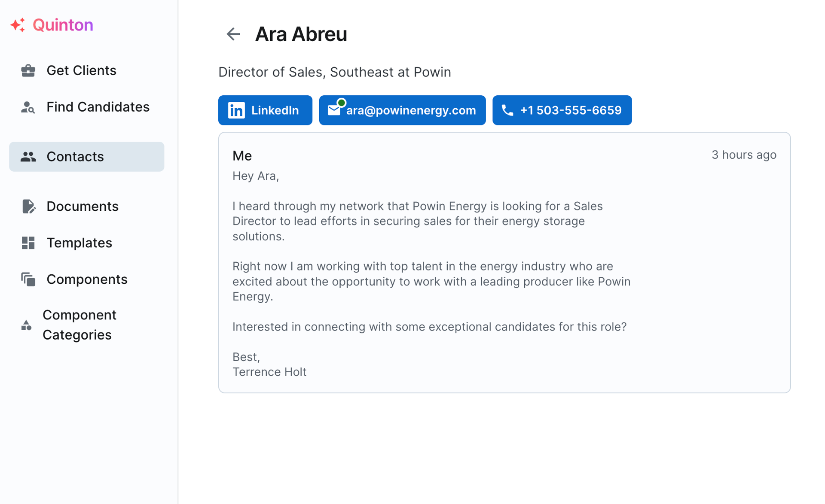Click the LinkedIn logo icon

[x=236, y=110]
